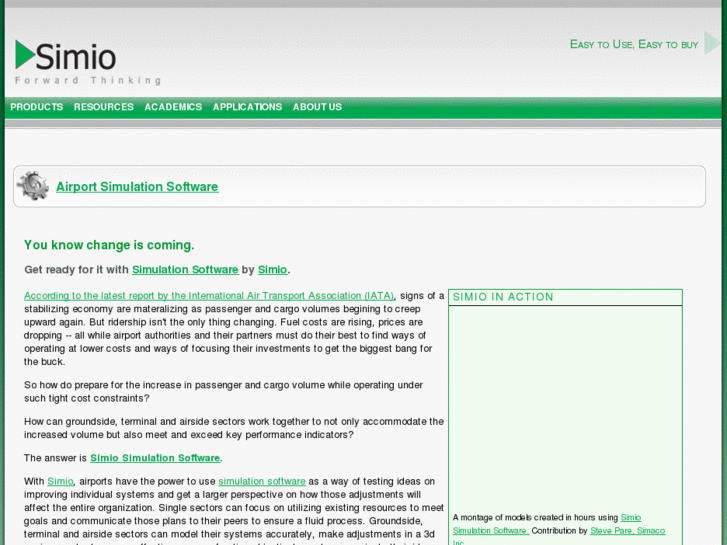Viewport: 727px width, 545px height.
Task: Click the paragraph starting 'So how do prepare'
Action: tap(223, 391)
